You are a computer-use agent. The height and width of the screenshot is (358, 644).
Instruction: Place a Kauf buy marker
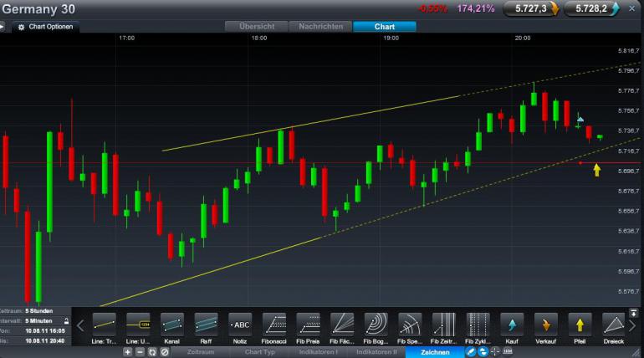point(512,325)
